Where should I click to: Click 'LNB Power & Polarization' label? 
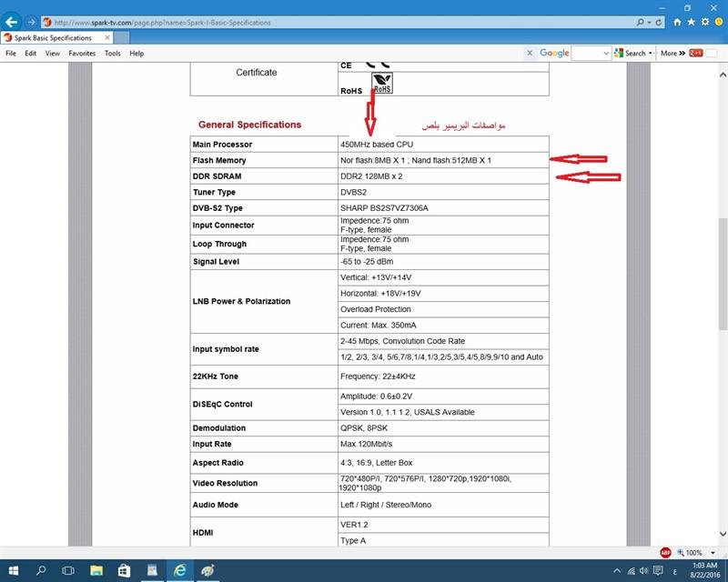pos(241,301)
